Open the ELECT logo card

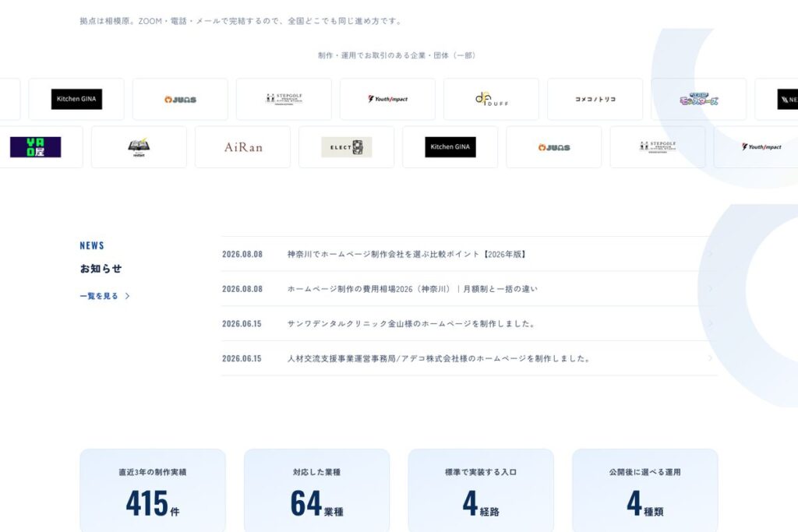point(347,147)
